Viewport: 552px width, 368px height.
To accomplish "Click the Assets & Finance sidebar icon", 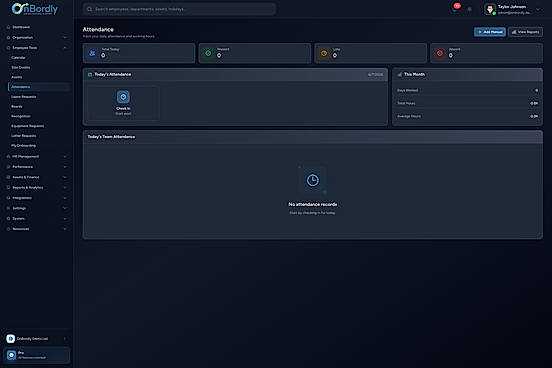I will pos(8,177).
